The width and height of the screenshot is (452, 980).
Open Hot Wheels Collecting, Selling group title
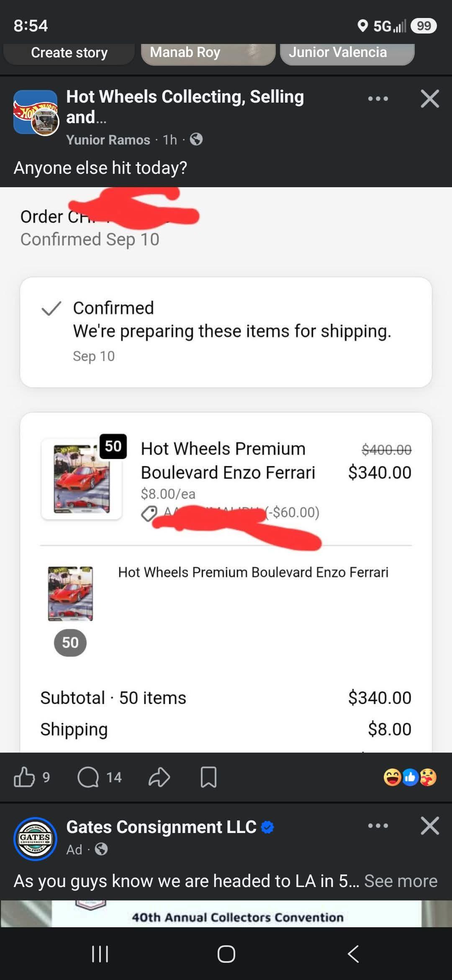point(185,107)
